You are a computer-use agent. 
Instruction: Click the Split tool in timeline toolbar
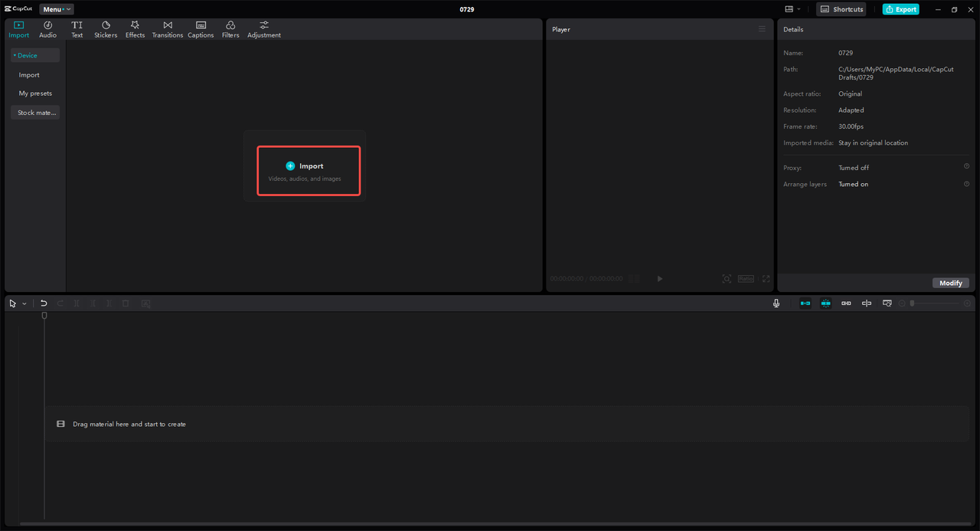click(77, 303)
